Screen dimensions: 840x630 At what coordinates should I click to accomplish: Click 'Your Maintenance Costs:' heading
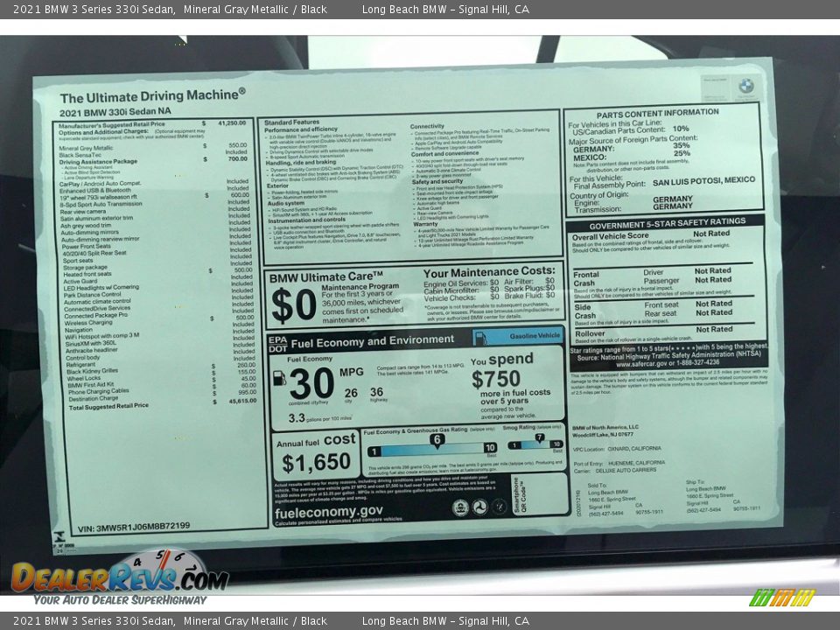[489, 272]
